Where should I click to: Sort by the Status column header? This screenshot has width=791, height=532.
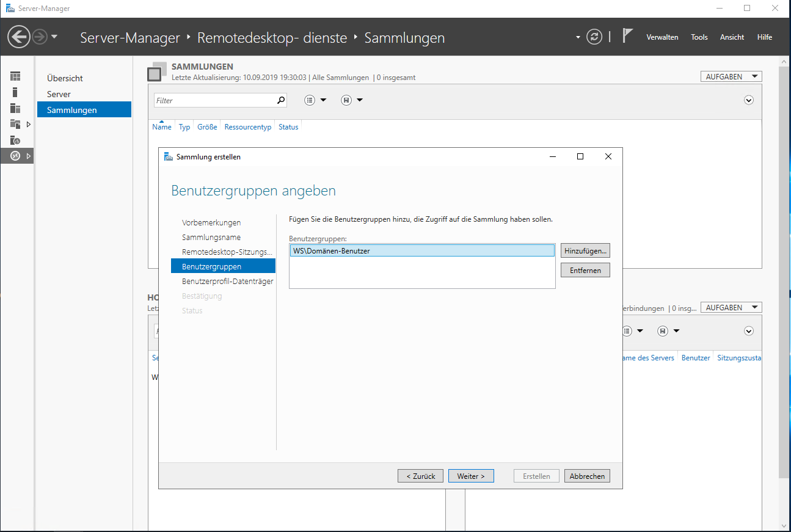[288, 127]
